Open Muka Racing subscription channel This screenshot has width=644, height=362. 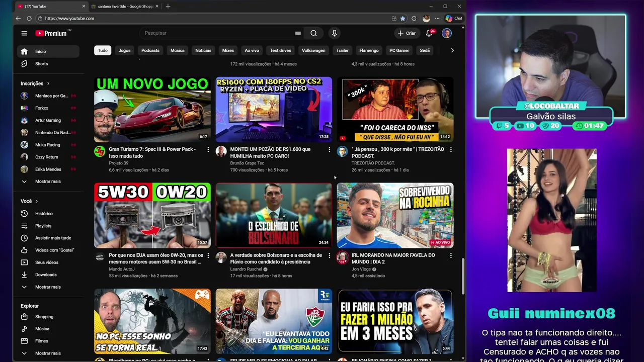pyautogui.click(x=49, y=145)
